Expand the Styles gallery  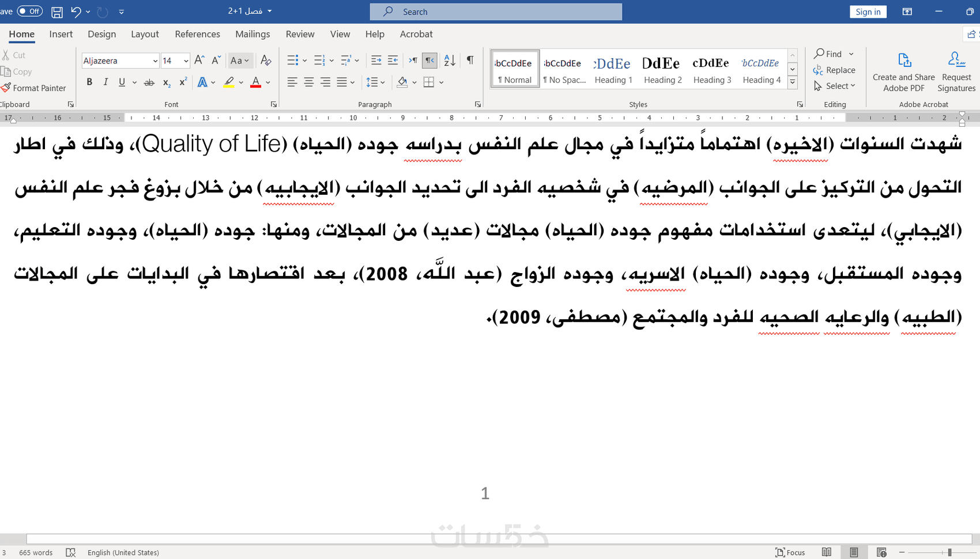click(793, 82)
